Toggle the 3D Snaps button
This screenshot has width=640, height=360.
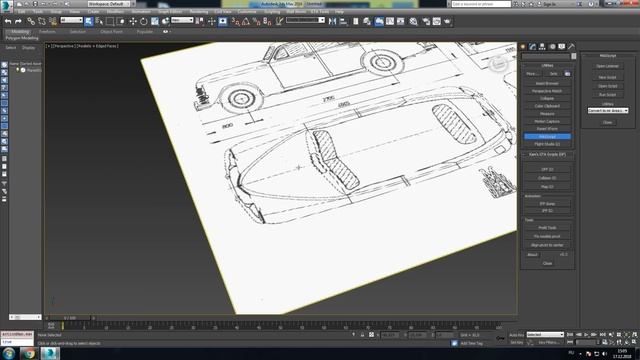[236, 21]
